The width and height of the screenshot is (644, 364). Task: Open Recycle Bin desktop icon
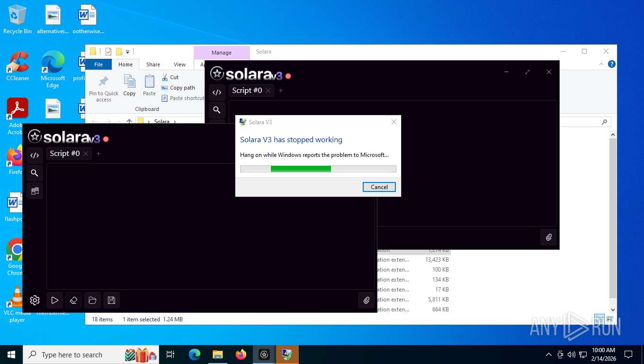click(18, 19)
